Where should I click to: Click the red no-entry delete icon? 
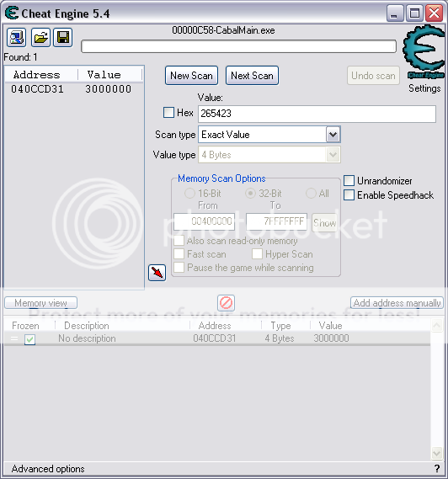[x=227, y=303]
